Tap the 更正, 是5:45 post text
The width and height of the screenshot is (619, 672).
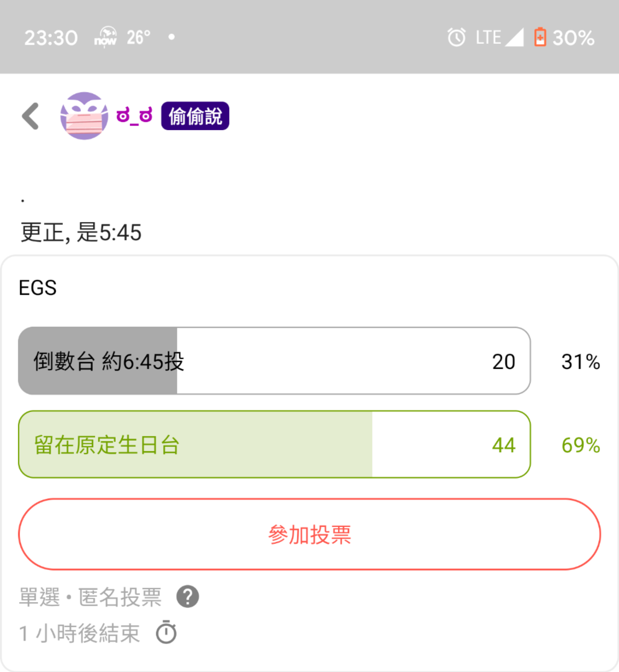click(x=81, y=232)
